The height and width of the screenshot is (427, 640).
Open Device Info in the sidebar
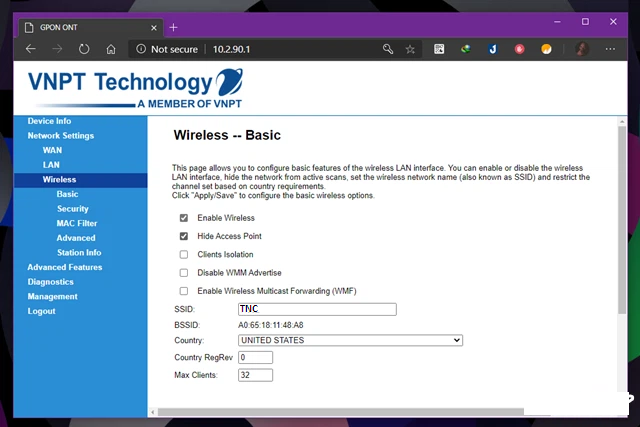tap(49, 121)
